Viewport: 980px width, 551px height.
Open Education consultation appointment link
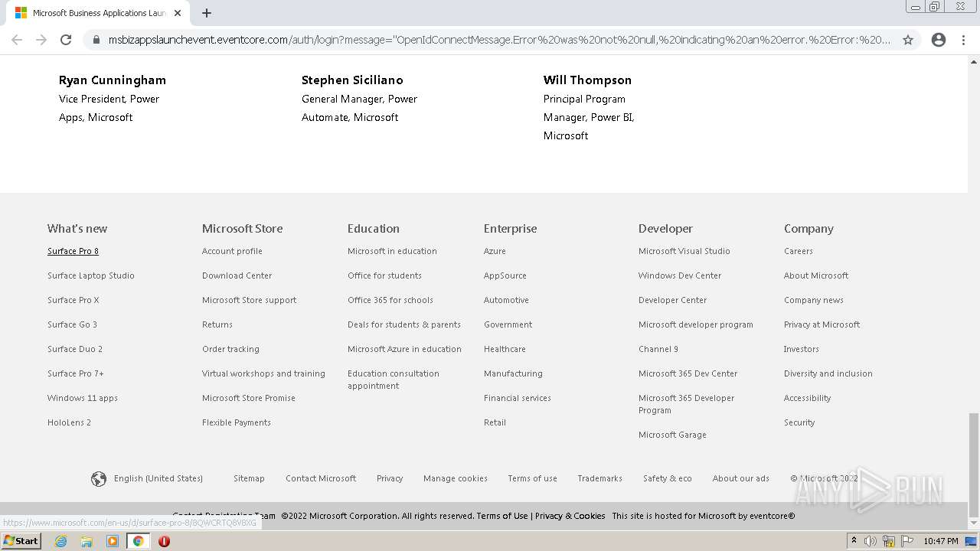click(x=394, y=380)
